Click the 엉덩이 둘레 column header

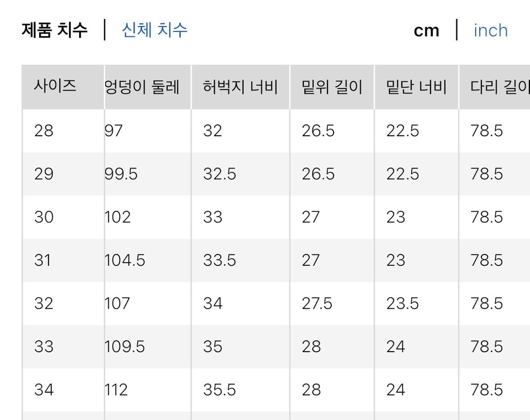click(x=142, y=87)
